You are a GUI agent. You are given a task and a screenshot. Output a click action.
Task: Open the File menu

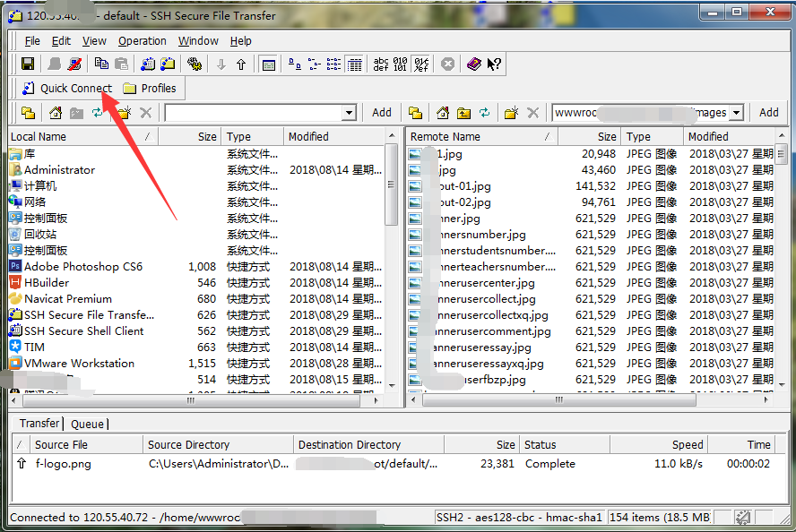32,41
